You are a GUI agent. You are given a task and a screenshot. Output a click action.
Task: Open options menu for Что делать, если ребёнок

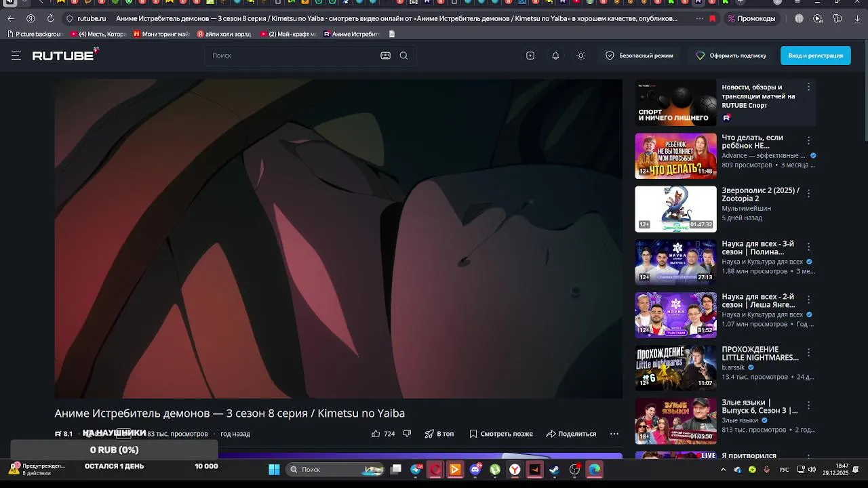point(808,140)
